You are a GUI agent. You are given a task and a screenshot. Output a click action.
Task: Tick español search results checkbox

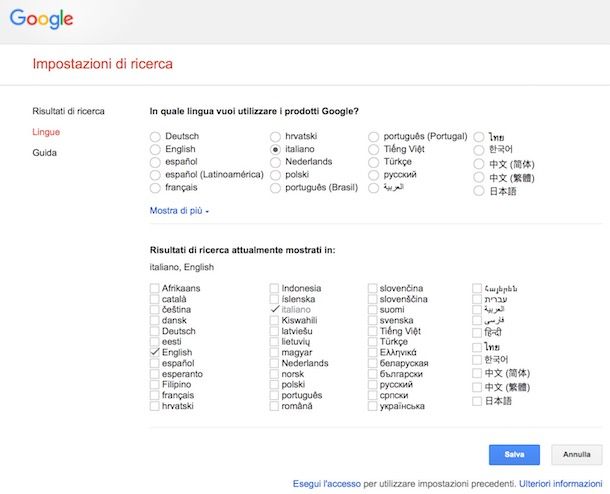(154, 363)
